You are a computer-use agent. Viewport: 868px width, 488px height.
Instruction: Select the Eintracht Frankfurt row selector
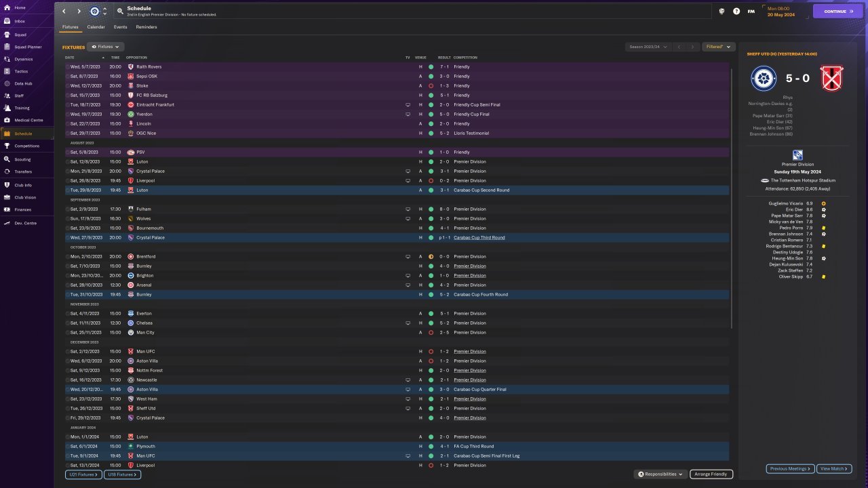pyautogui.click(x=67, y=105)
